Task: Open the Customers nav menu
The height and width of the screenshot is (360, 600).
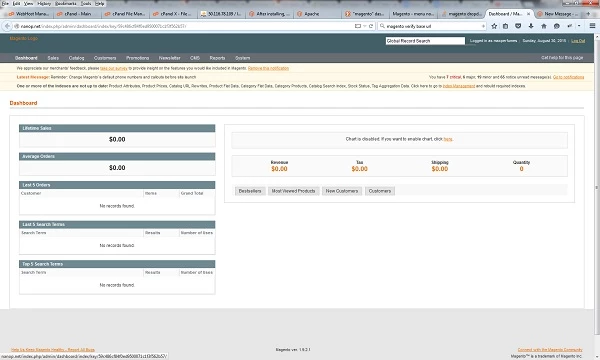Action: coord(105,58)
